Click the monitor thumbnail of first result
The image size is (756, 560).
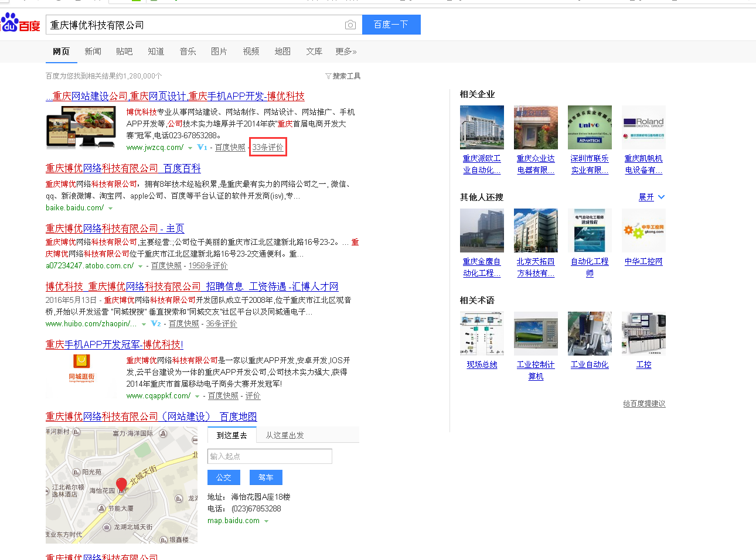[x=81, y=127]
